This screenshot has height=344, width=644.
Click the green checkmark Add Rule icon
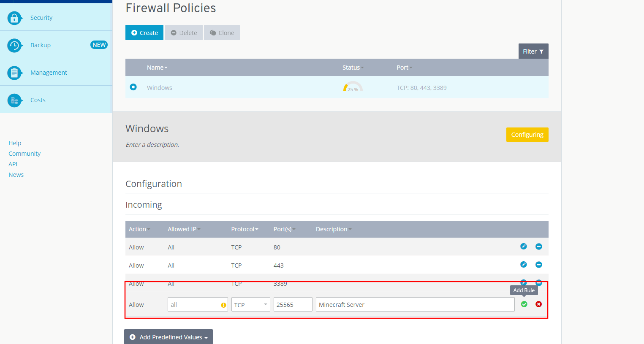point(524,304)
